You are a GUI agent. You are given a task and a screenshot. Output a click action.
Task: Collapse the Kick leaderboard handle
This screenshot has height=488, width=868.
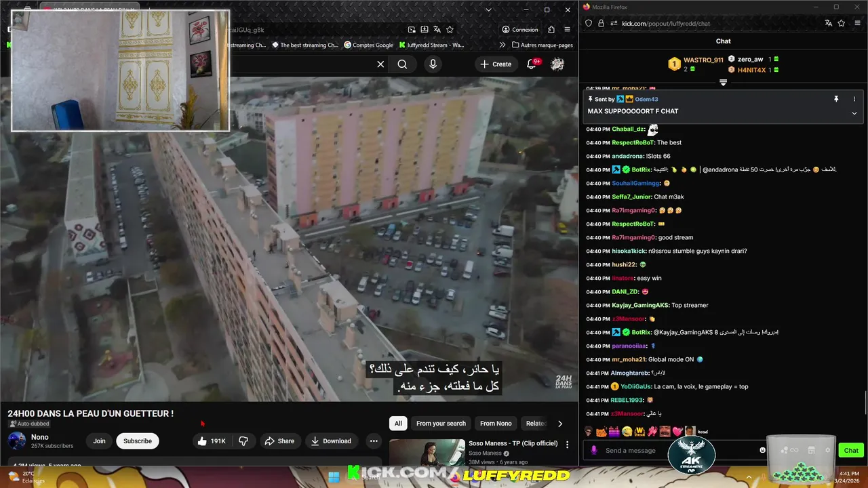coord(724,83)
